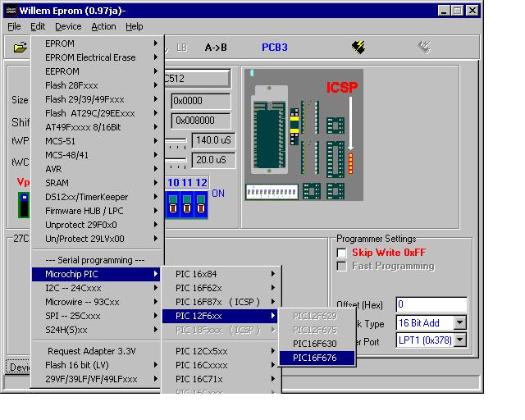Click the 140.0 uS value box

[x=213, y=140]
